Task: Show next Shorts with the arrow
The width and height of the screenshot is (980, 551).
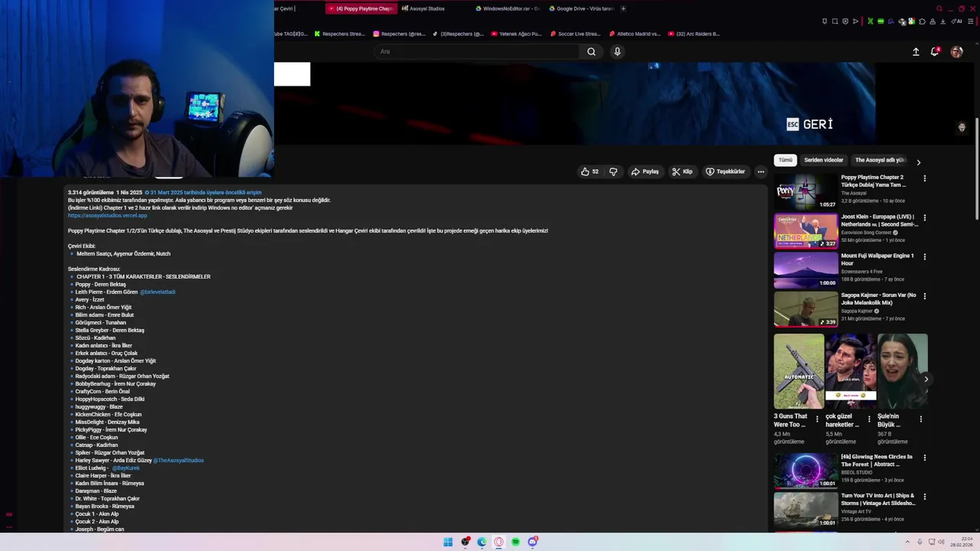Action: (926, 379)
